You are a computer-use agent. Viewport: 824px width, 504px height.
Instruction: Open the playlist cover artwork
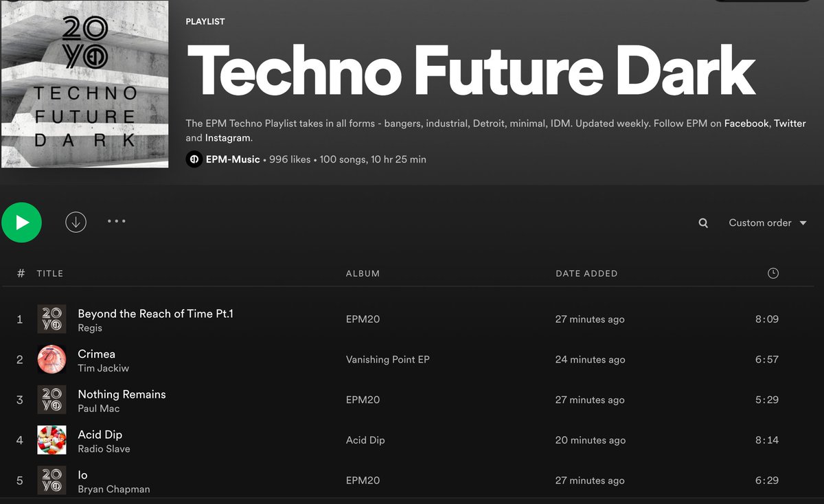click(84, 84)
